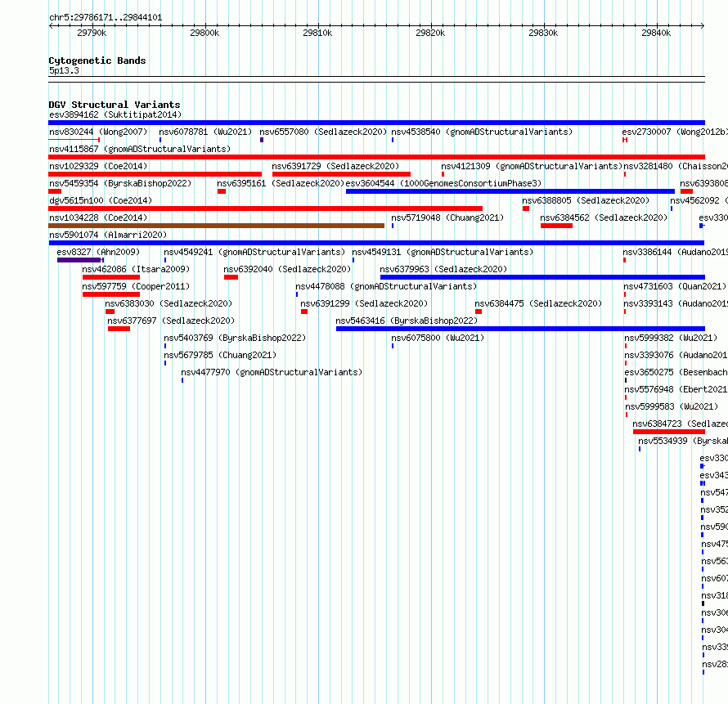The width and height of the screenshot is (728, 704).
Task: Select nsv6384562 (Sedlazeck2020) label
Action: pyautogui.click(x=604, y=217)
